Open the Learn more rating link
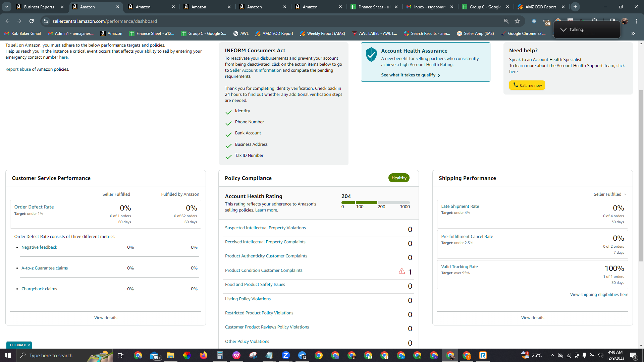This screenshot has width=644, height=362. tap(266, 210)
